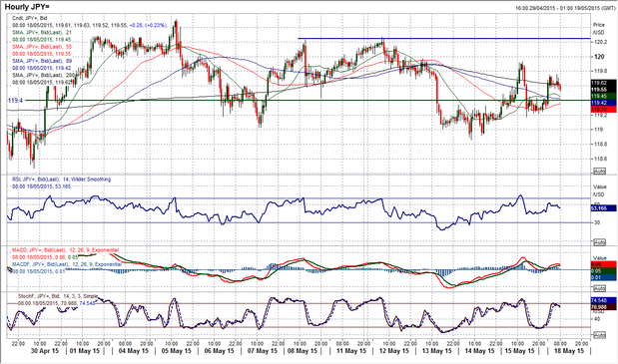Click the Auto button in the Stochastic panel
618x364 pixels.
[x=599, y=335]
